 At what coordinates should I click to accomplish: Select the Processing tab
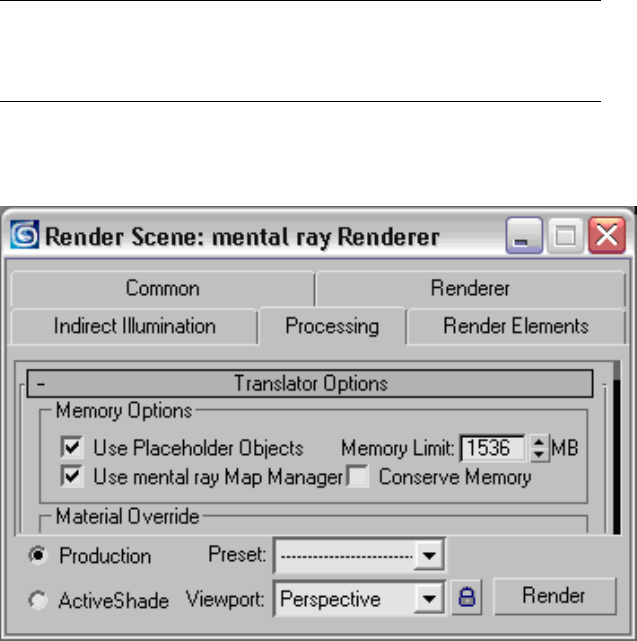[x=332, y=326]
